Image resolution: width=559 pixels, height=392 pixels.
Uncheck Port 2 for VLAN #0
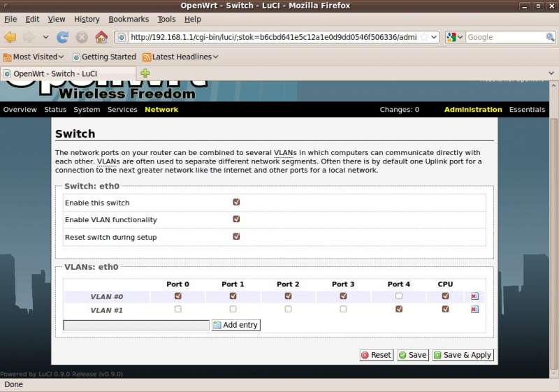coord(288,296)
